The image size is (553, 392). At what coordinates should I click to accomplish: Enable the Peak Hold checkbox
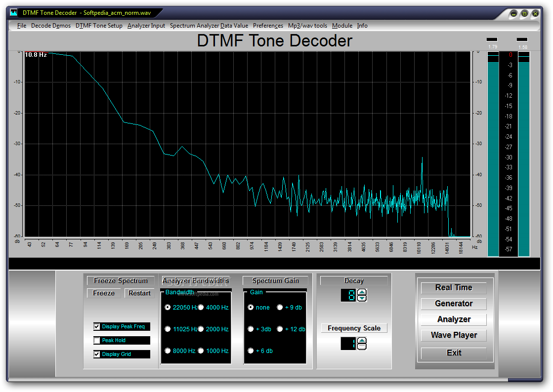97,340
